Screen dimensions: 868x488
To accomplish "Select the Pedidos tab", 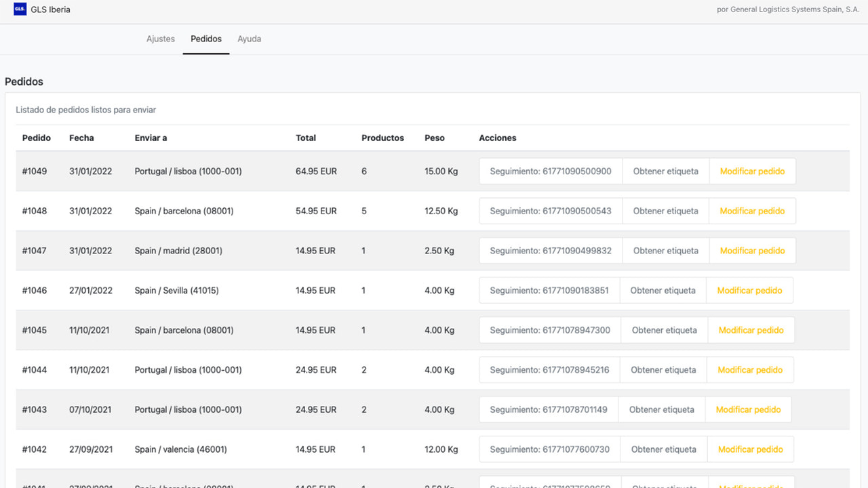I will 205,39.
